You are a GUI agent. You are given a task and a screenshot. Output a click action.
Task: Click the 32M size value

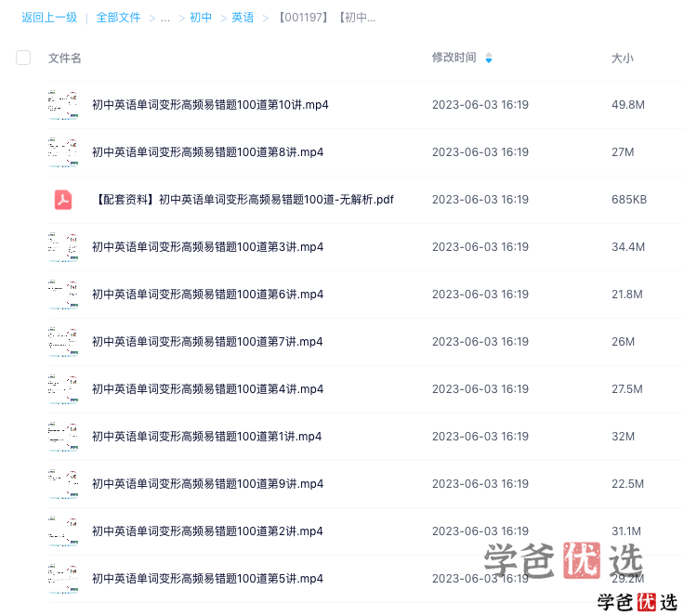(x=624, y=437)
